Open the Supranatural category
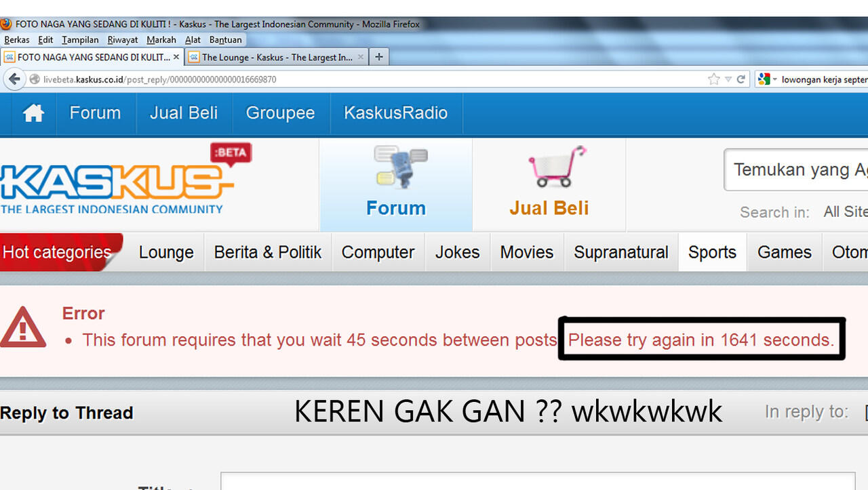Image resolution: width=868 pixels, height=490 pixels. (621, 252)
